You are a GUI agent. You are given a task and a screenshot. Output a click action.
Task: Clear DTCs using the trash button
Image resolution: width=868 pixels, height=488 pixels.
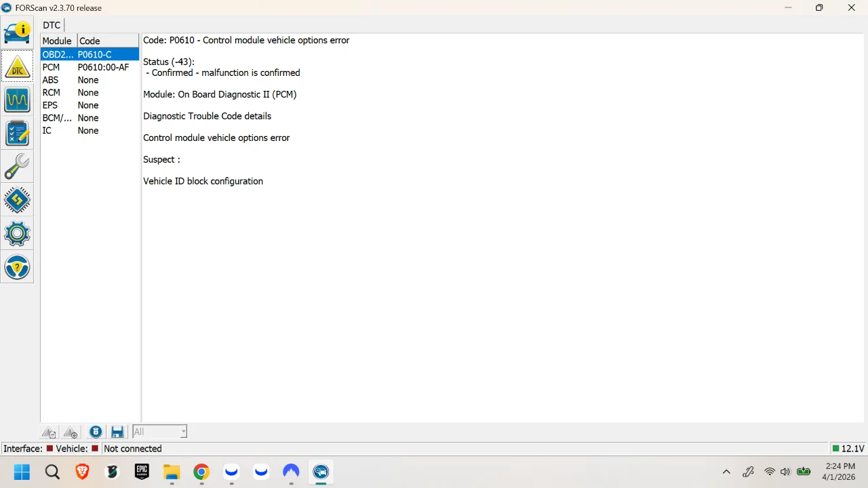[96, 432]
